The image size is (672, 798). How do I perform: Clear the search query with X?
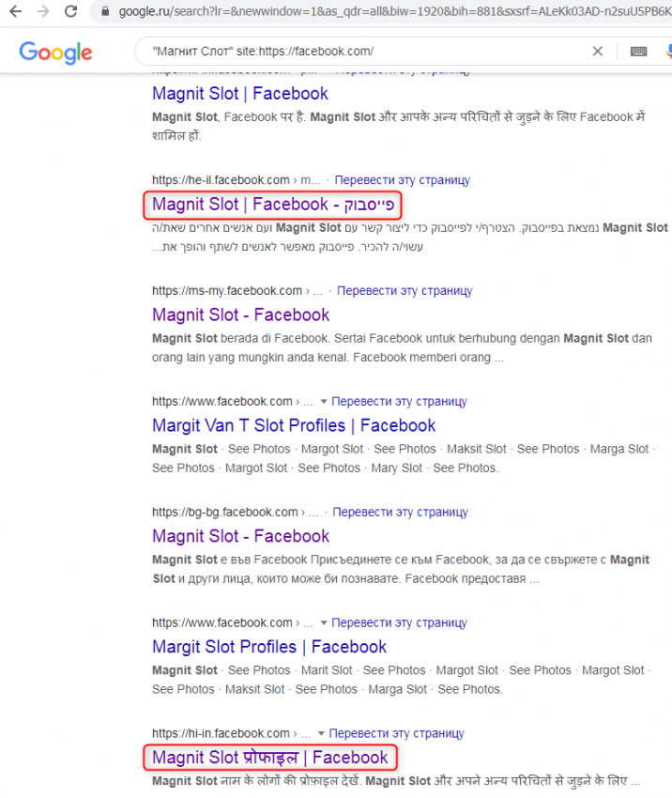pyautogui.click(x=598, y=51)
